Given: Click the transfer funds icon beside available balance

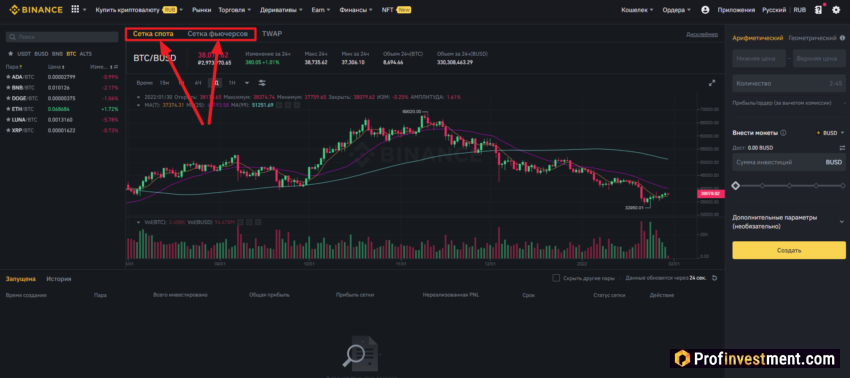Looking at the screenshot, I should coord(842,148).
